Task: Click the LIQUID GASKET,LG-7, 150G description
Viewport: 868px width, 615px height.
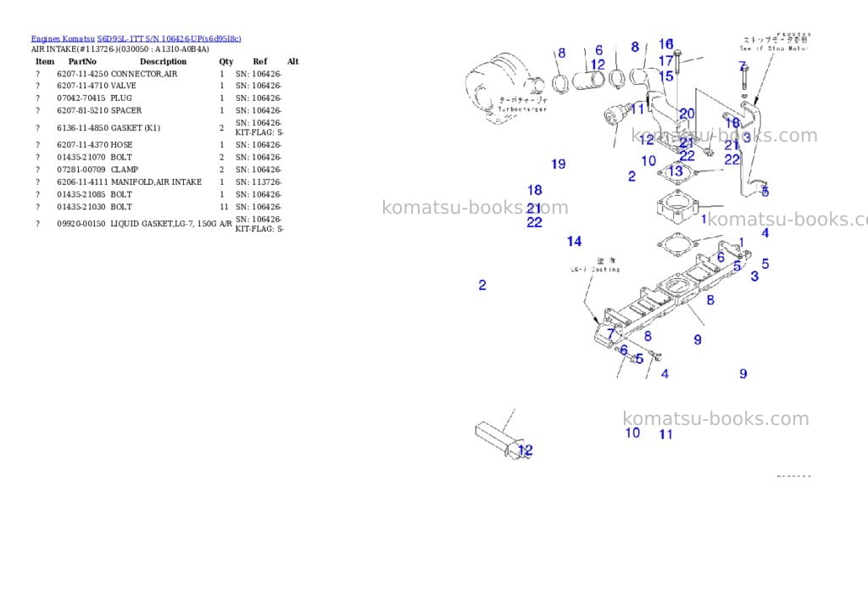Action: click(x=164, y=224)
